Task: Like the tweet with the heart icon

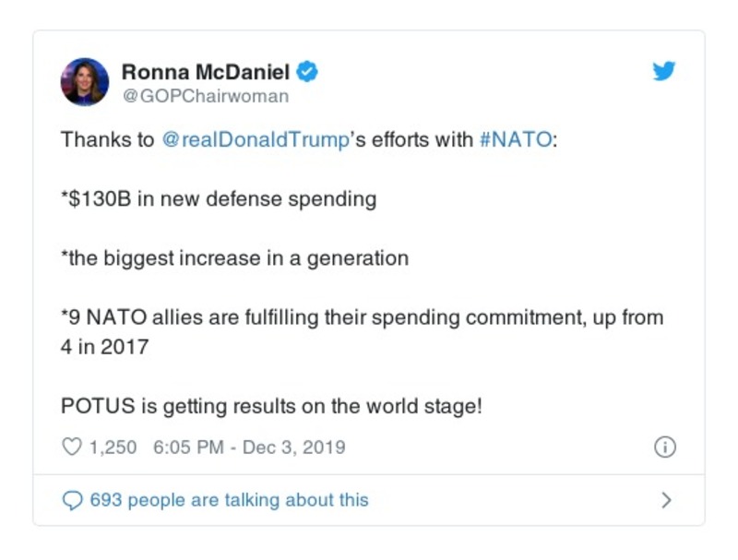Action: (x=71, y=447)
